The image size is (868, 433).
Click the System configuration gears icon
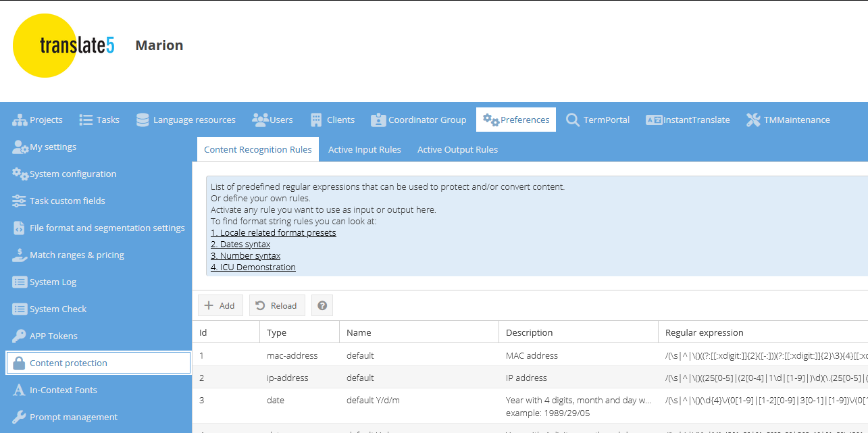pos(20,174)
